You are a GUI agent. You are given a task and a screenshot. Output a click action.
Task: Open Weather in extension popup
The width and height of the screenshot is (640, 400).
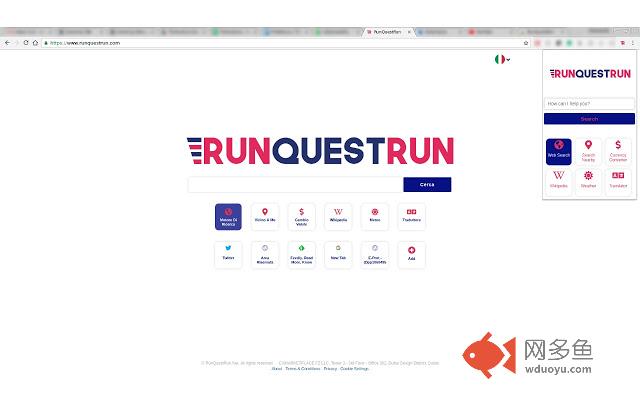click(x=588, y=182)
